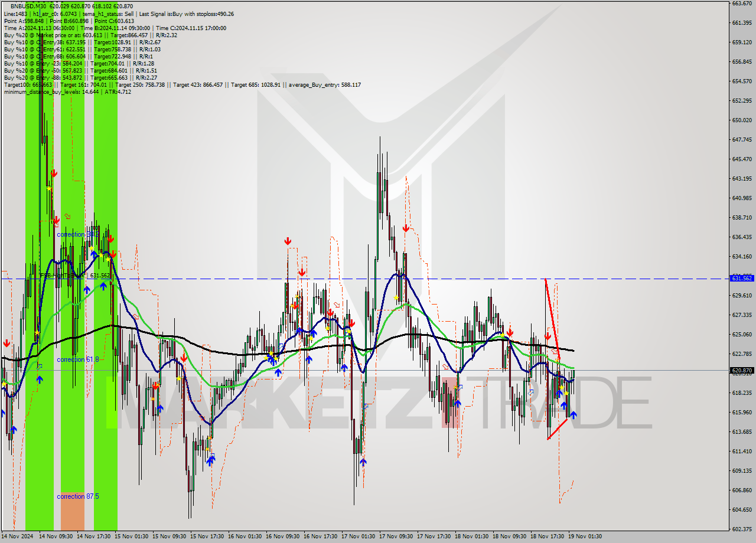Click the line with Target:1028.91 R/R:2.67
Viewport: 756px width, 543px height.
(x=82, y=42)
